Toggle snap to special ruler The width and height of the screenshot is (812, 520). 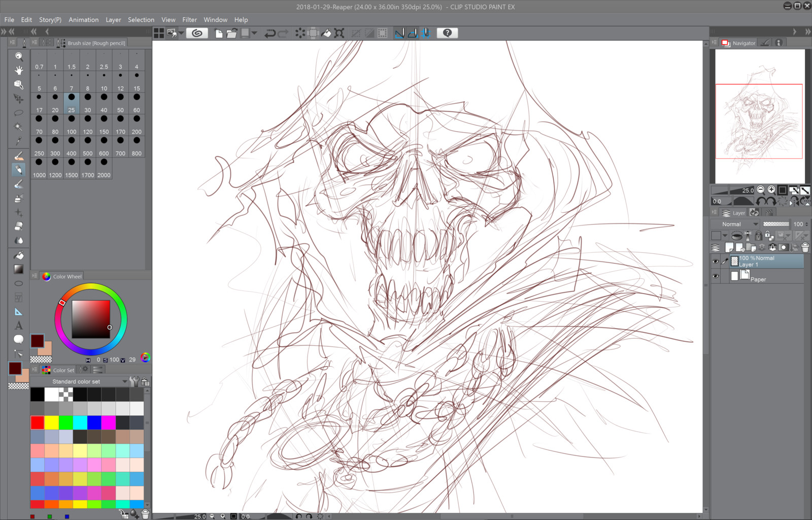(x=413, y=33)
